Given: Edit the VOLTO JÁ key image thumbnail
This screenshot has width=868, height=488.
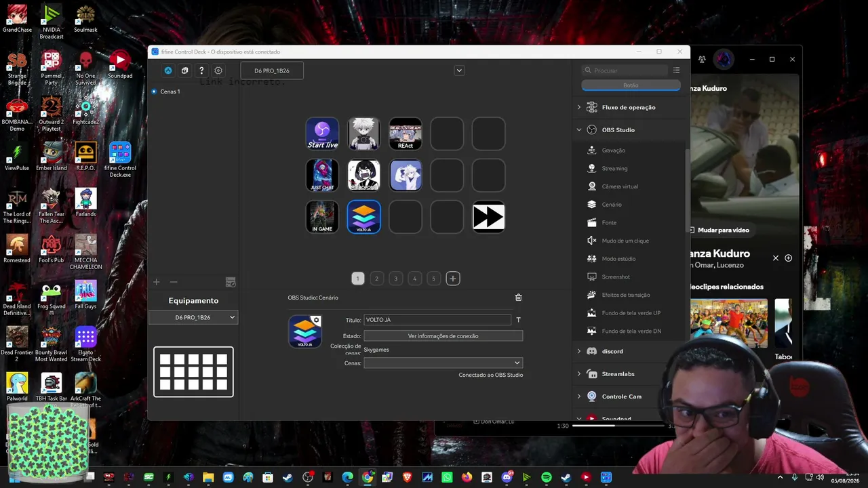Looking at the screenshot, I should click(305, 331).
